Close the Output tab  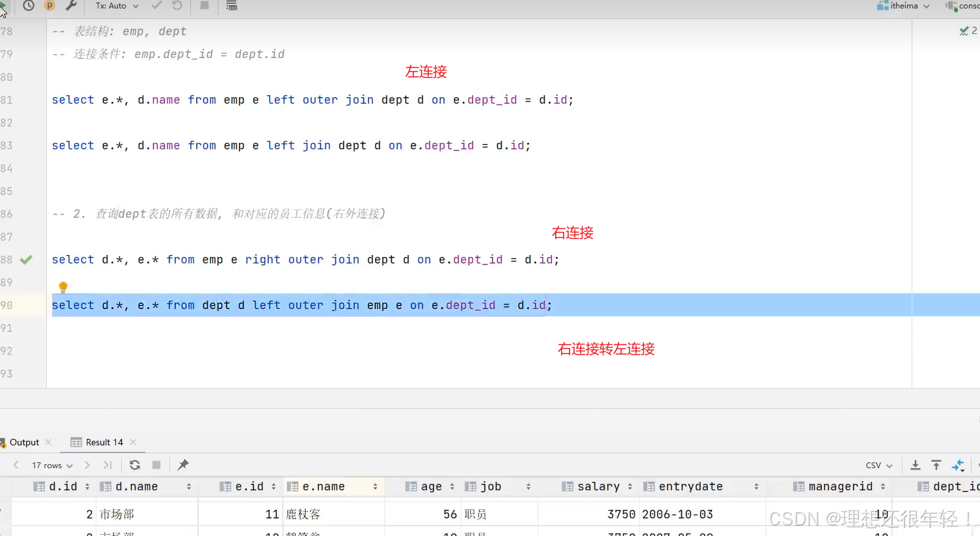pos(48,442)
